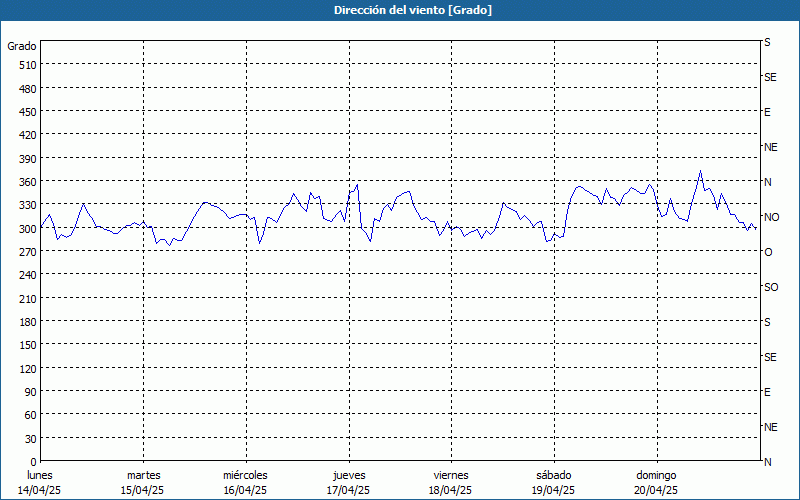Select the jueves day label
The width and height of the screenshot is (800, 500).
click(x=349, y=476)
